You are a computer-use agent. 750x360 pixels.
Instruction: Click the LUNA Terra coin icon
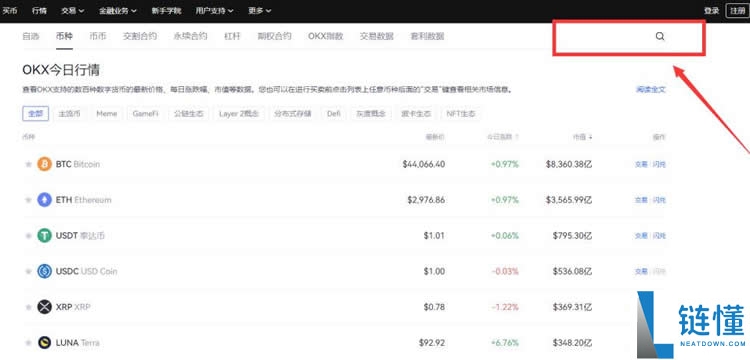(x=44, y=343)
